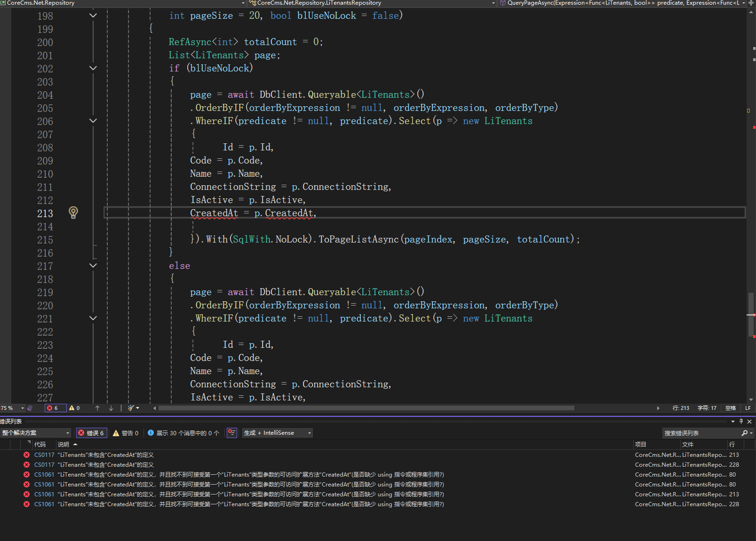Open the CS0117 error code link on row 213
The image size is (756, 541).
pos(44,455)
